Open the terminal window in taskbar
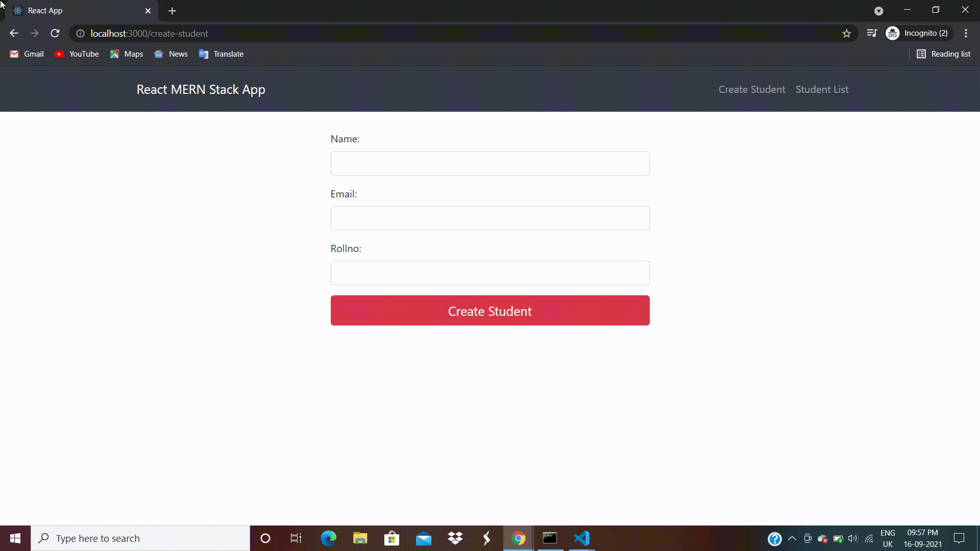980x551 pixels. (550, 538)
